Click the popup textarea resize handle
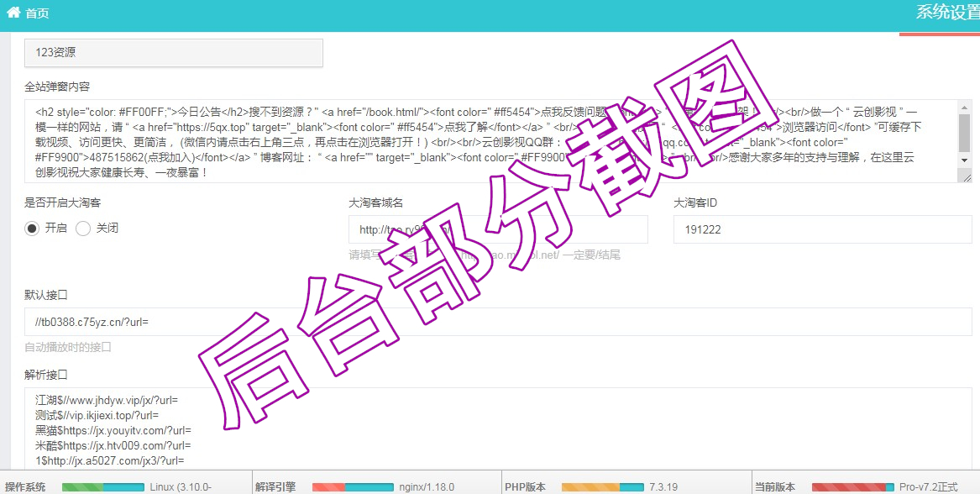 coord(967,176)
